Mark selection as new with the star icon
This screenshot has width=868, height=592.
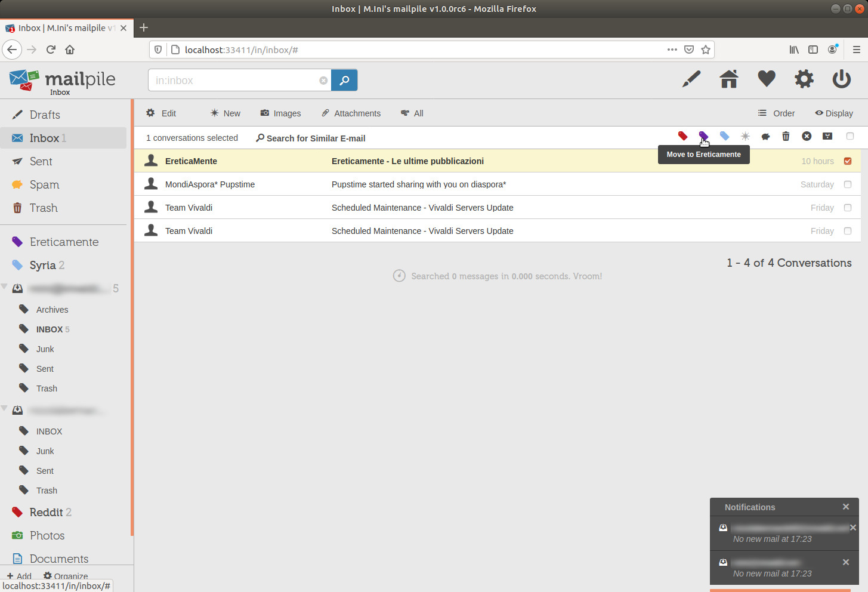click(745, 137)
